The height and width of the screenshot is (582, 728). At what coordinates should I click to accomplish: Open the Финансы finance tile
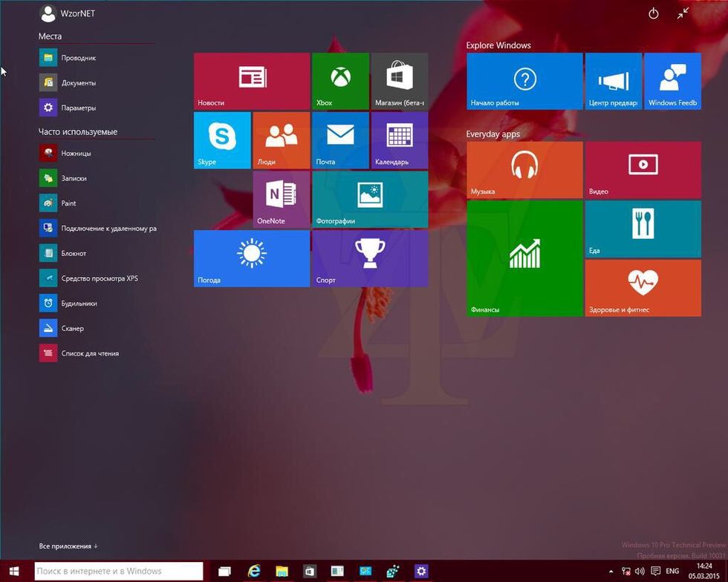[x=524, y=258]
